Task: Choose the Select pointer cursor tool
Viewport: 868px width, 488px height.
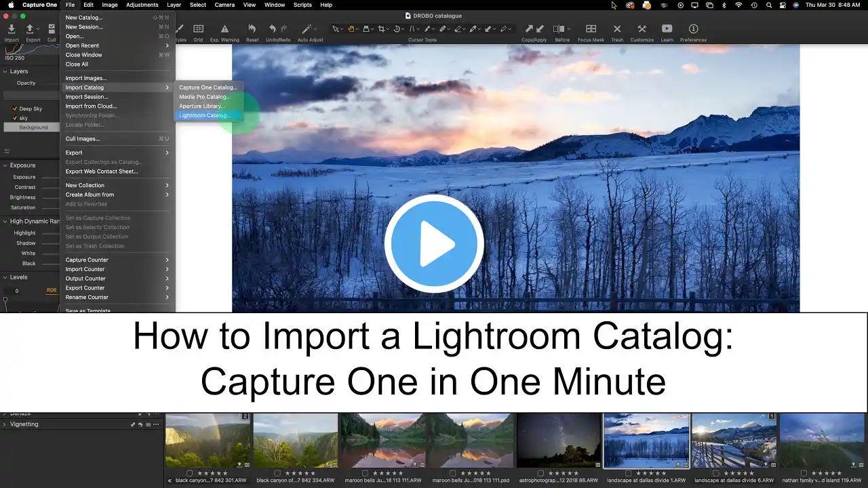Action: click(x=336, y=29)
